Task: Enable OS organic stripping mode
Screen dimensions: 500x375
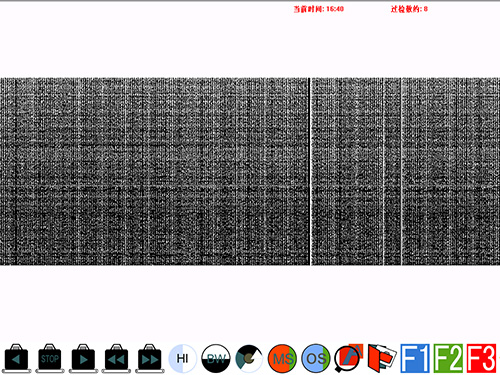Action: pos(316,358)
